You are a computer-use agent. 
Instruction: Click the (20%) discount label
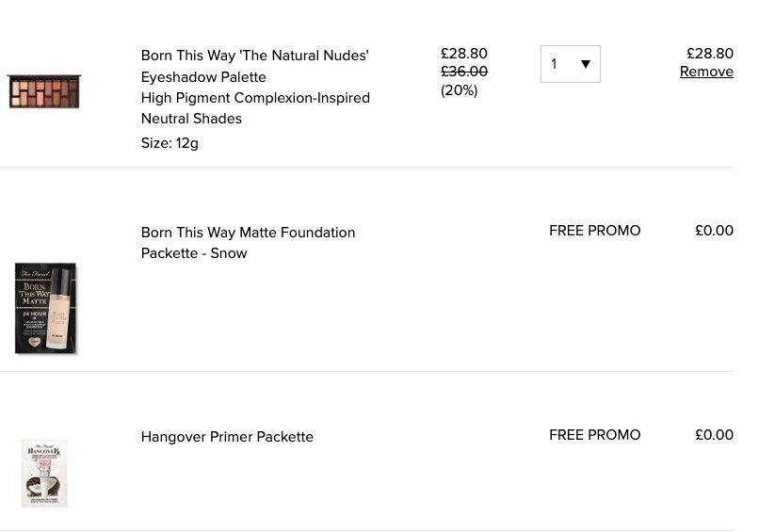pyautogui.click(x=459, y=90)
